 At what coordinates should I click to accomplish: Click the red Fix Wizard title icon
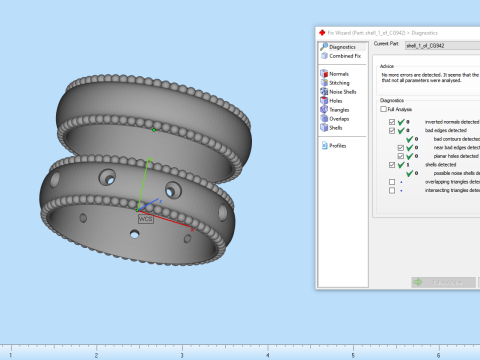click(322, 33)
